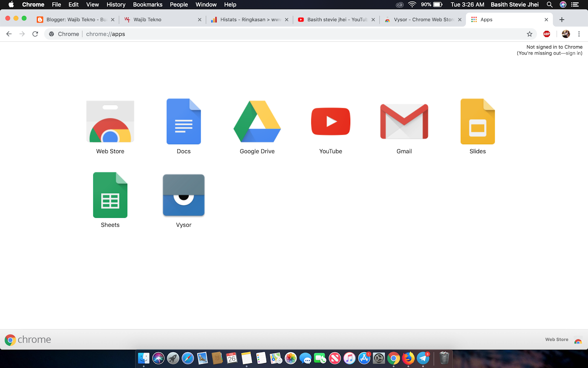Open Spotlight search in menu bar
Screen dimensions: 588x368
tap(549, 4)
